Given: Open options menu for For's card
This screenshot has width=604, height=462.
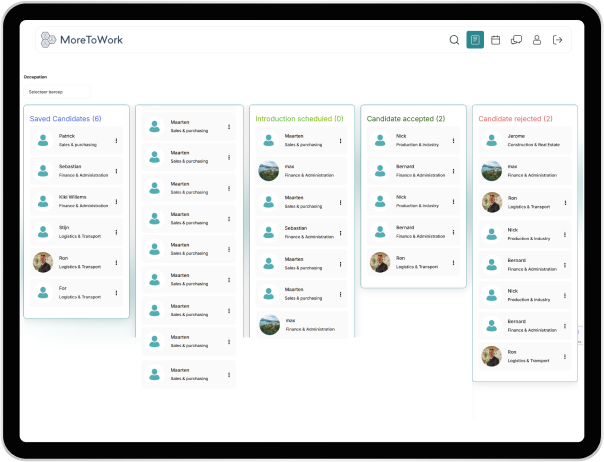Looking at the screenshot, I should pos(117,292).
